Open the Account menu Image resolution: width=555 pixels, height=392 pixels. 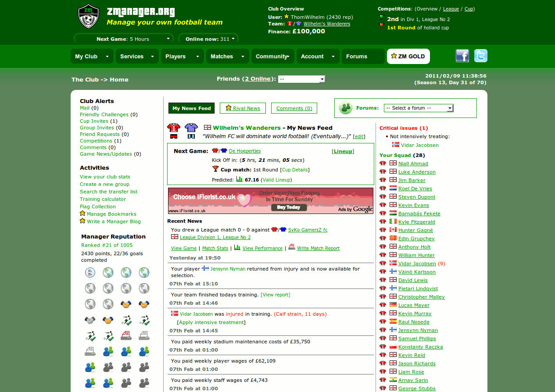pyautogui.click(x=318, y=56)
